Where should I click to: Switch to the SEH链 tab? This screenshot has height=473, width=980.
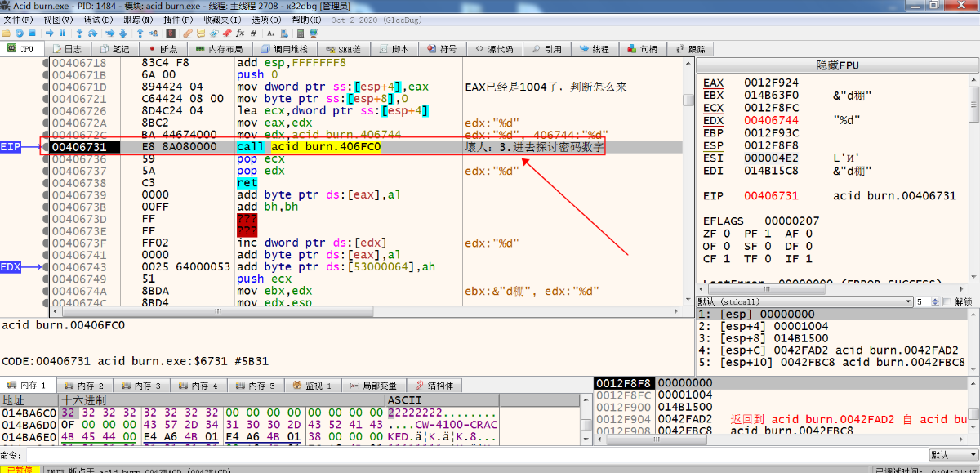(344, 49)
